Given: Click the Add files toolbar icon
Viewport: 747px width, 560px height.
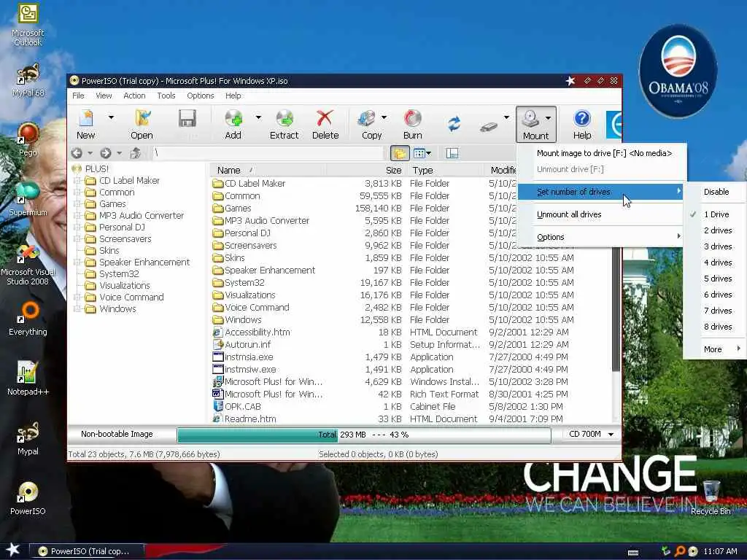Looking at the screenshot, I should (233, 124).
